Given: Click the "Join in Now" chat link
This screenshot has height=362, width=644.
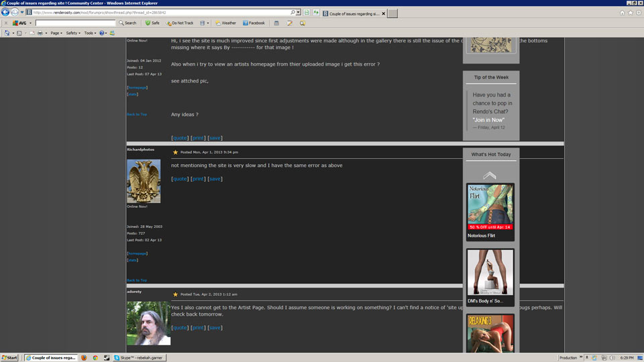Looking at the screenshot, I should click(x=488, y=120).
